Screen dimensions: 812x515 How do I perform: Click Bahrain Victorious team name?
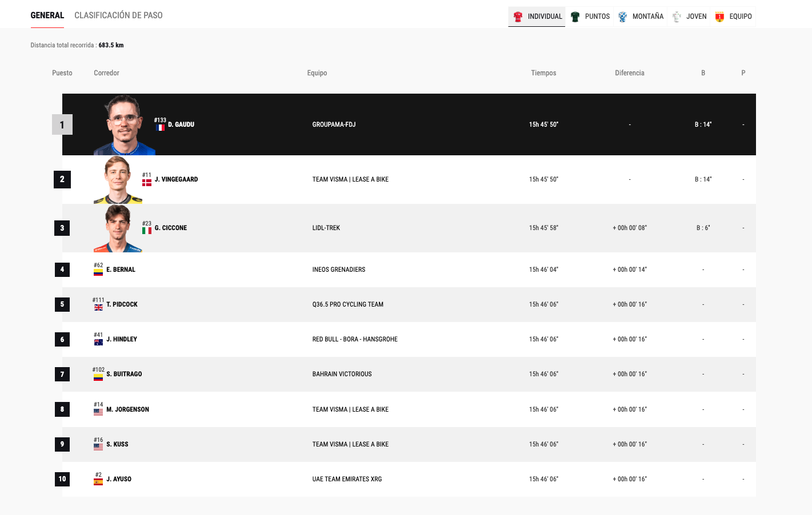(342, 374)
